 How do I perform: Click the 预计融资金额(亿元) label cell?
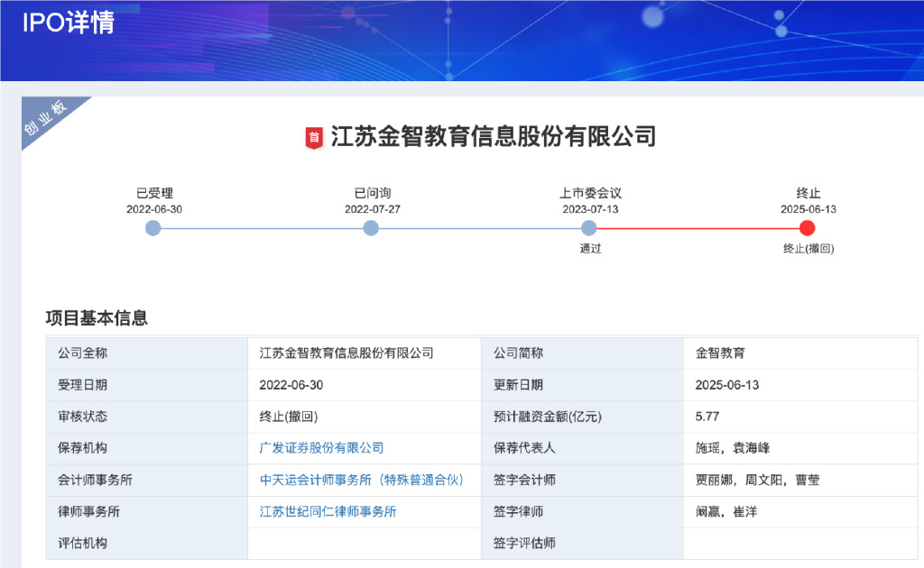582,417
